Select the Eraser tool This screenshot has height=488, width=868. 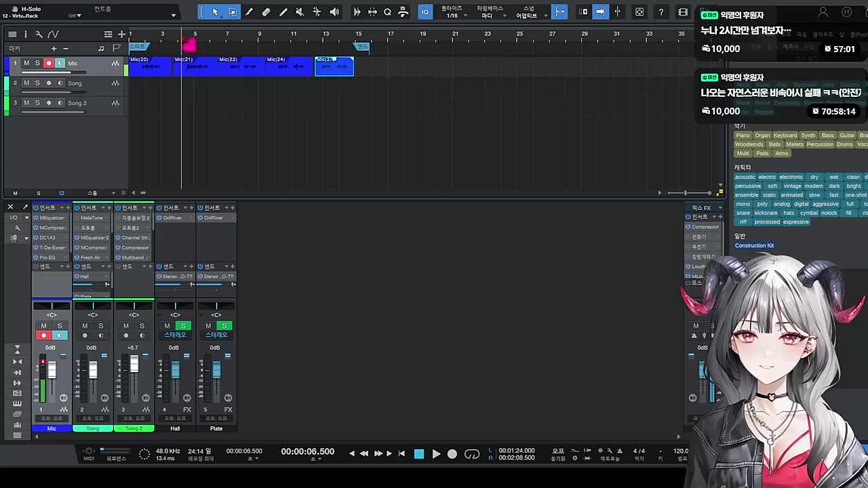267,12
